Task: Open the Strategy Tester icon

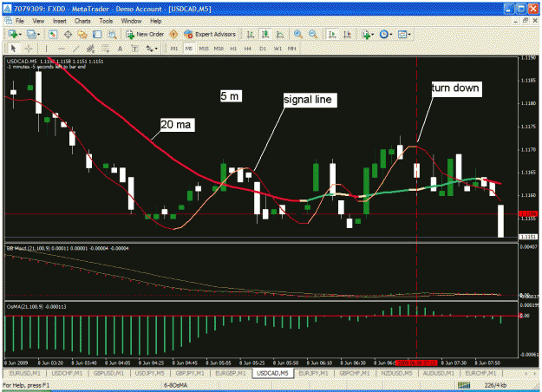Action: (112, 34)
